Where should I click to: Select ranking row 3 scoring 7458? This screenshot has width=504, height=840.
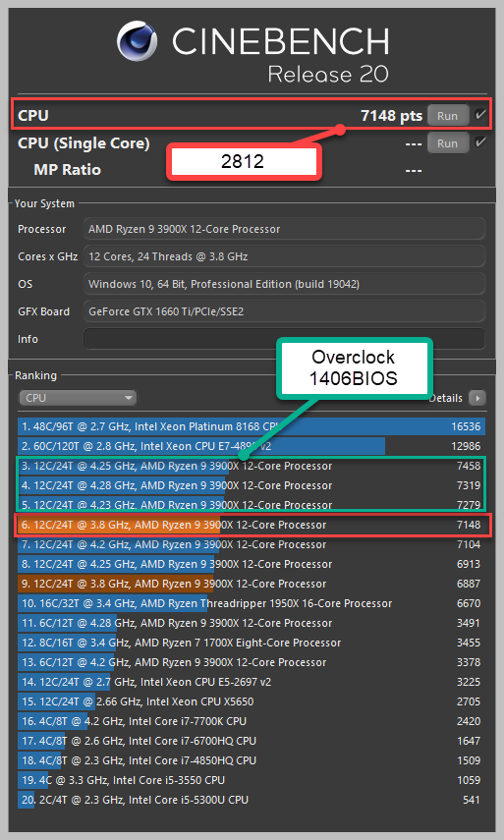point(252,466)
